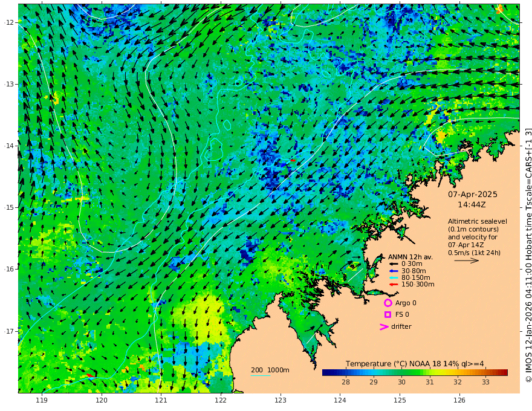Click the 150-300m depth range label
The image size is (532, 411).
click(418, 285)
